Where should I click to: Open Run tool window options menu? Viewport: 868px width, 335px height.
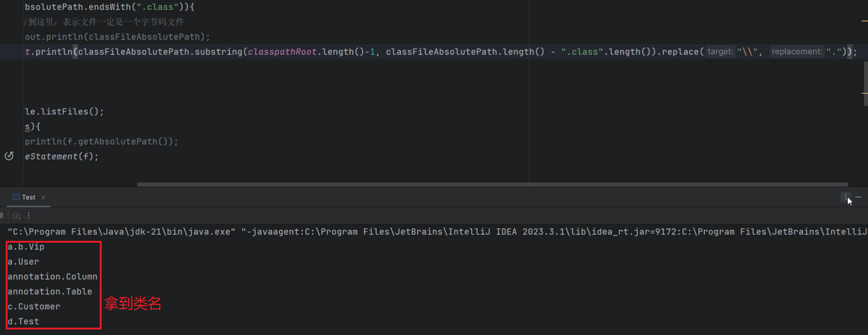(x=846, y=197)
